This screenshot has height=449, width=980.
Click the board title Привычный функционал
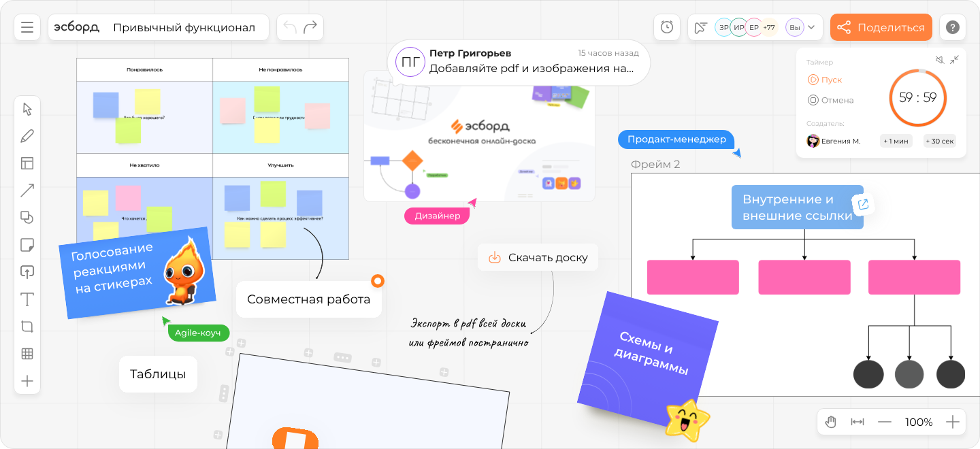184,27
